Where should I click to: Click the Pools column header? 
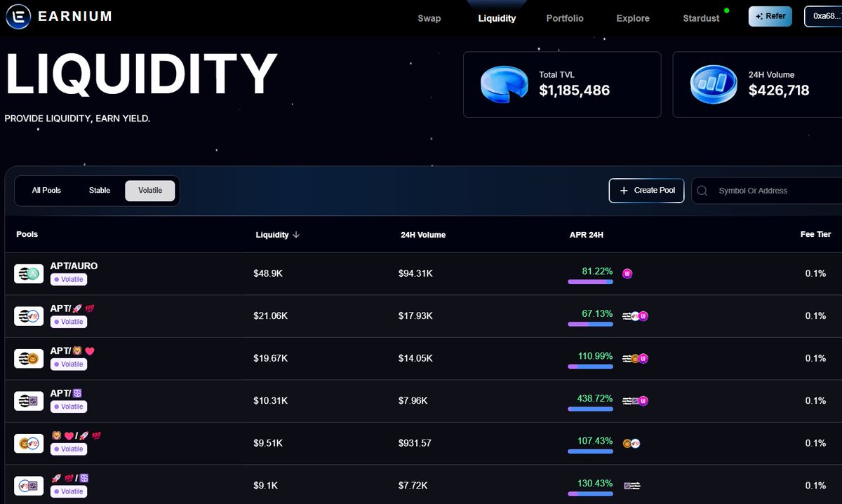pyautogui.click(x=27, y=234)
